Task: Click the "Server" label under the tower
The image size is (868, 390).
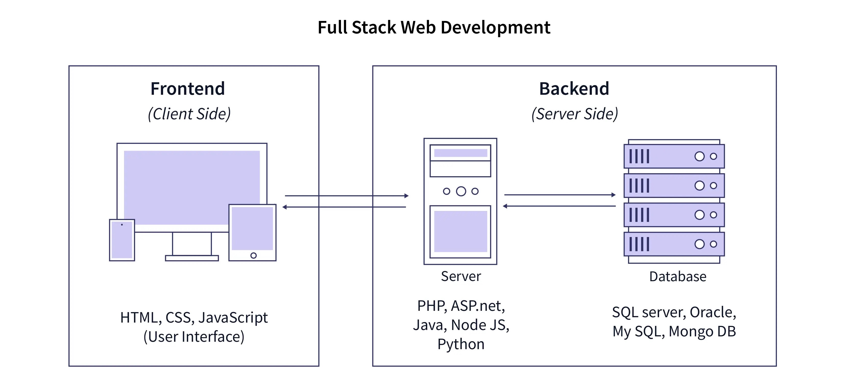Action: (x=461, y=276)
